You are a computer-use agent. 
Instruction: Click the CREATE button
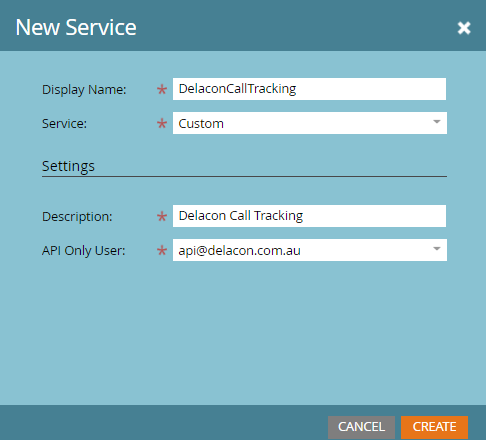pyautogui.click(x=434, y=427)
